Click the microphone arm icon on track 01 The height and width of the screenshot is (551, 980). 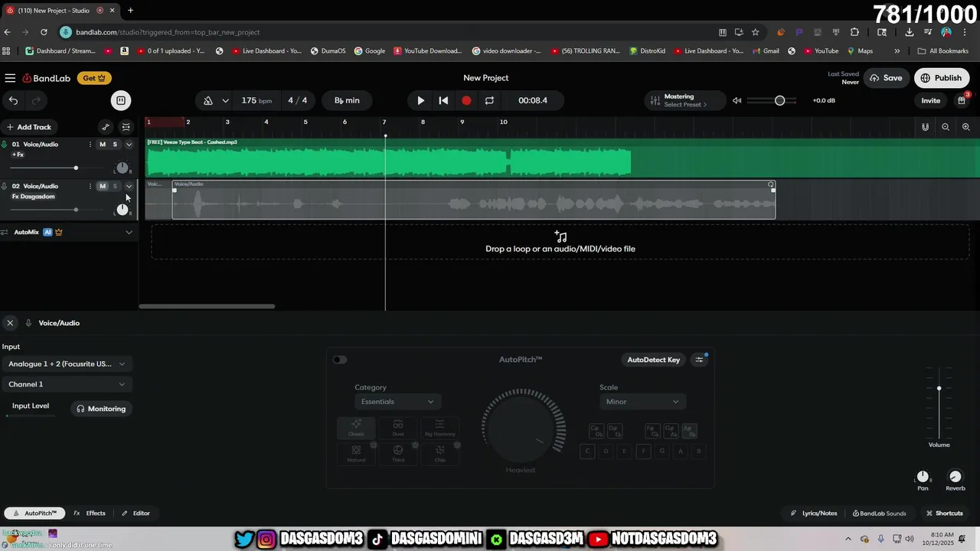pos(5,145)
